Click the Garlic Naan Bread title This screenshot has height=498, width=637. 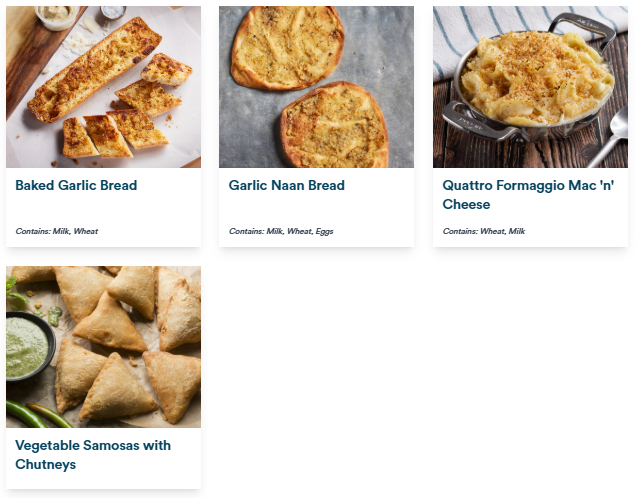tap(286, 185)
